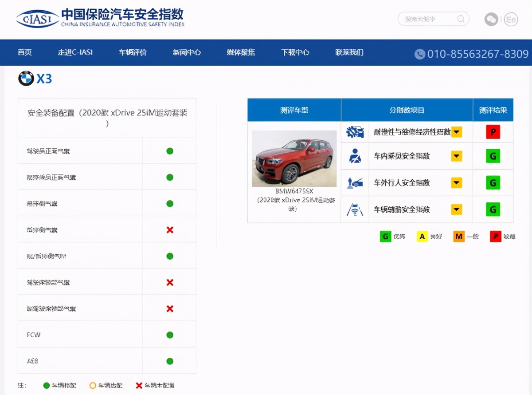Viewport: 532px width, 395px height.
Task: Click the C-IASI oval logo
Action: point(37,19)
